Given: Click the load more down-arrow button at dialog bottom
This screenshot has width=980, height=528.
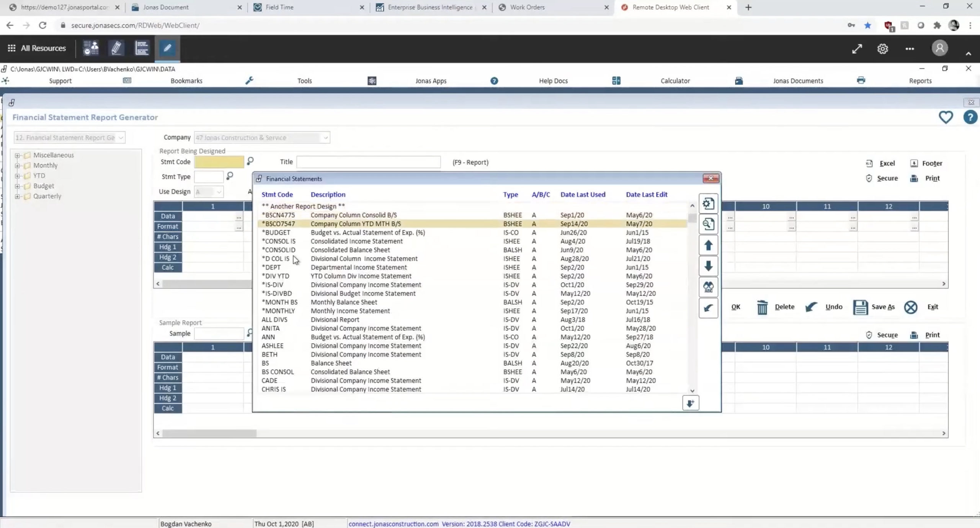Looking at the screenshot, I should [690, 403].
